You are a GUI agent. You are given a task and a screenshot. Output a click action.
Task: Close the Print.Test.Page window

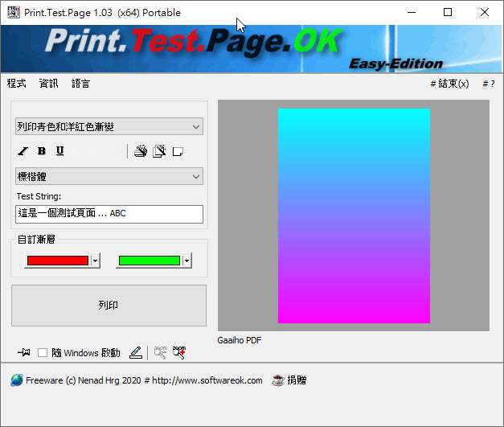click(485, 13)
